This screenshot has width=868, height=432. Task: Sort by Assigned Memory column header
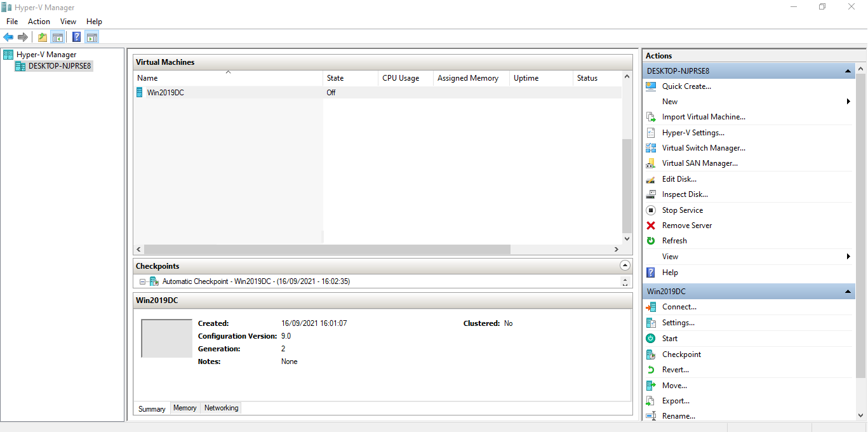[x=471, y=78]
